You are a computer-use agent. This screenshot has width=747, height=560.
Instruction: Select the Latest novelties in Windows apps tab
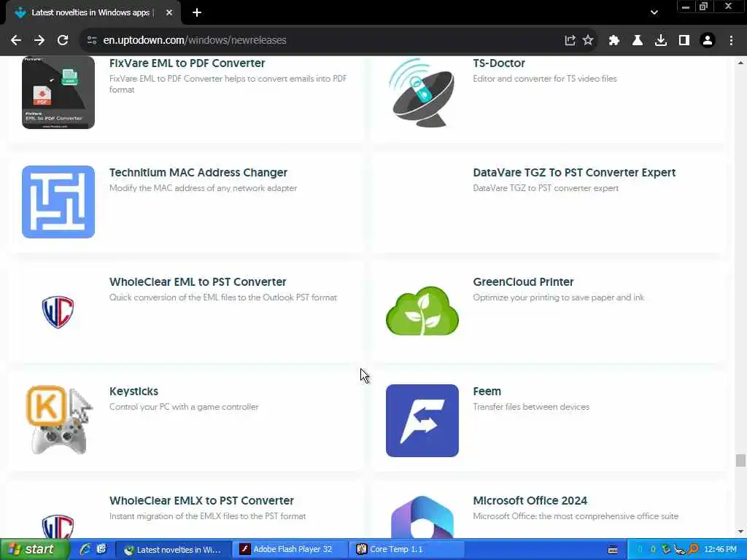click(x=90, y=13)
